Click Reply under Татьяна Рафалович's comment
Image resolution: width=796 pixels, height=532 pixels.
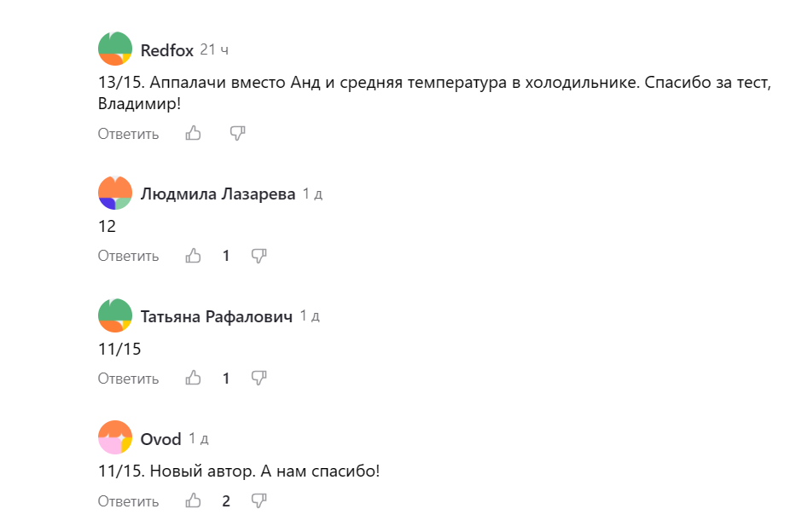pos(127,378)
